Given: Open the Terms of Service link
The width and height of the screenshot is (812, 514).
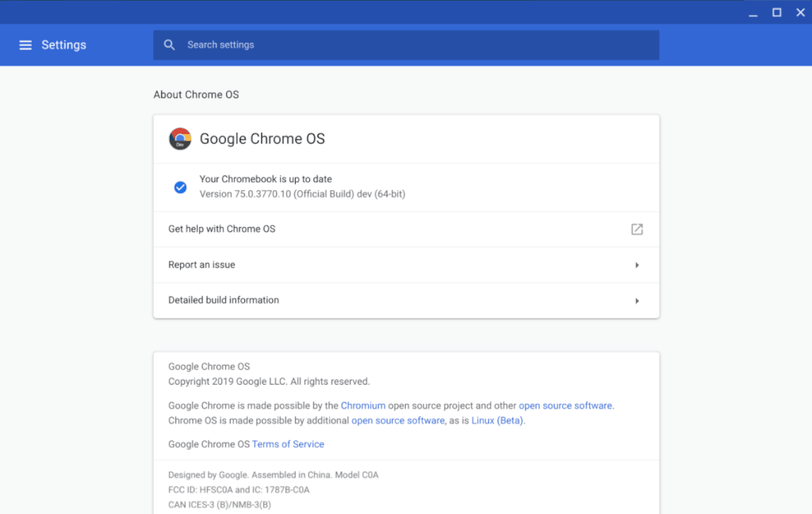Looking at the screenshot, I should 288,444.
